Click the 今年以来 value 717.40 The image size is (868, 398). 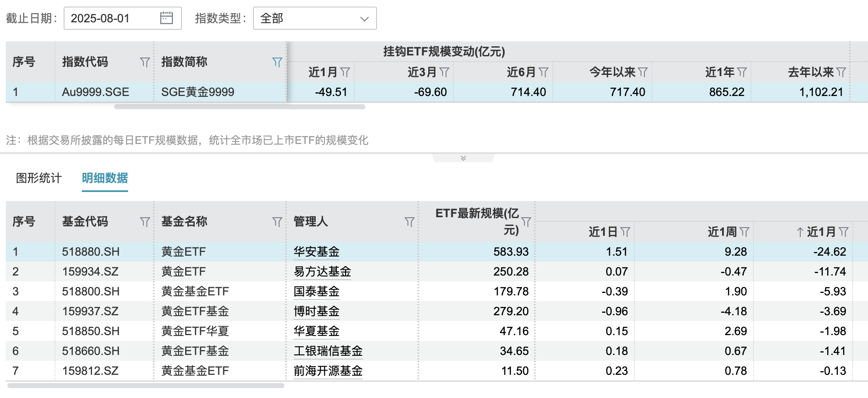pos(627,92)
